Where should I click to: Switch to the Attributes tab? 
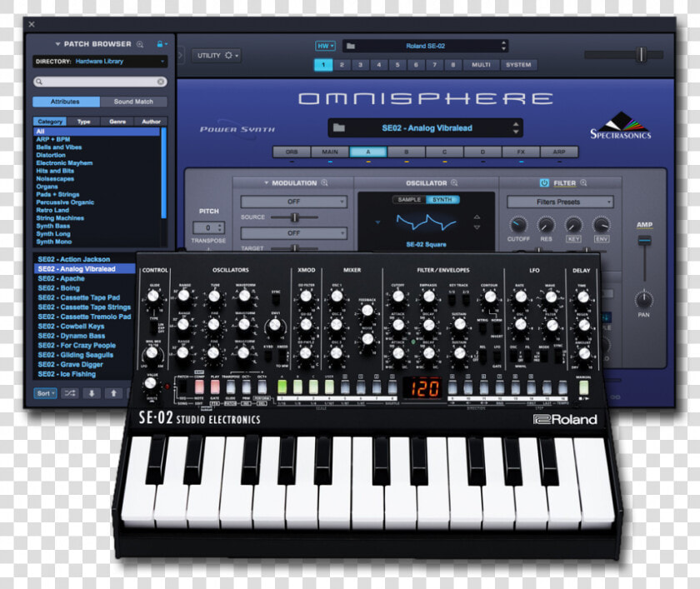(66, 102)
